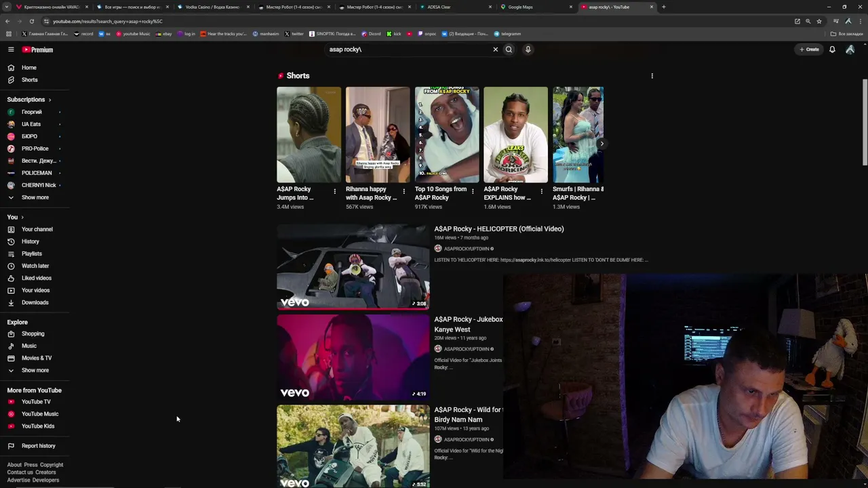Play the HELICOPTER video thumbnail
This screenshot has width=868, height=488.
(353, 267)
